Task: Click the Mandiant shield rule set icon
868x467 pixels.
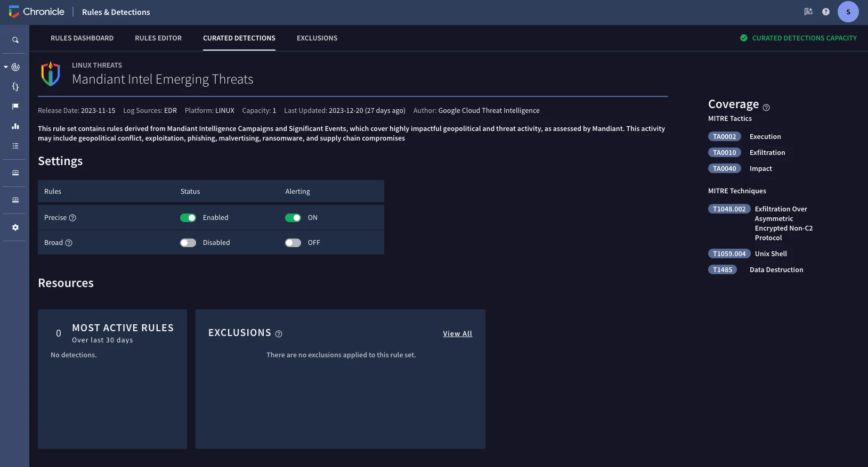Action: tap(51, 73)
